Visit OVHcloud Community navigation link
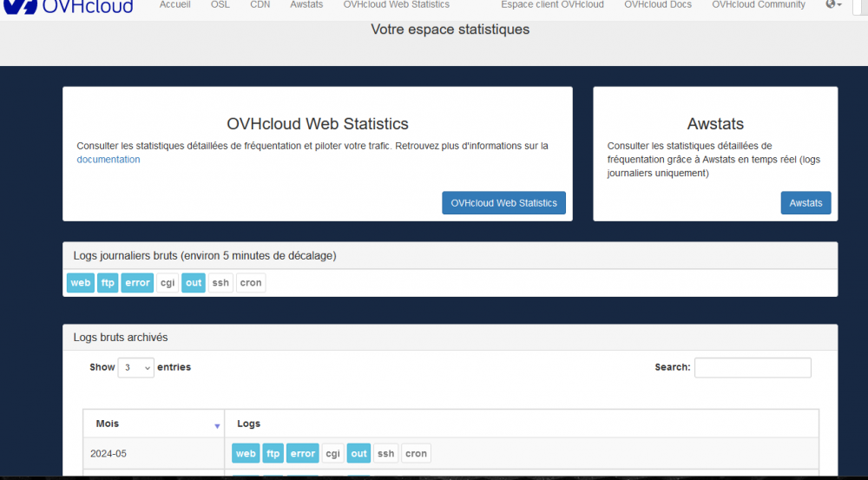 759,4
